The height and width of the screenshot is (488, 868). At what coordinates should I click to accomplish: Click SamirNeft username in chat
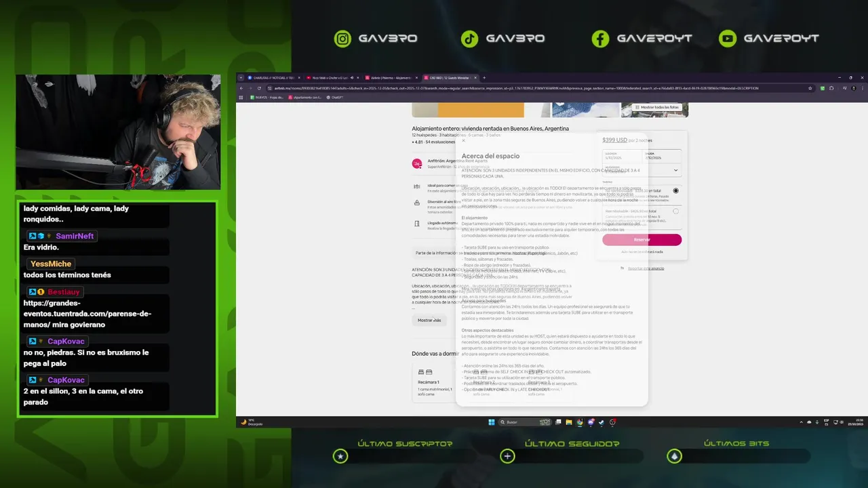click(x=75, y=236)
